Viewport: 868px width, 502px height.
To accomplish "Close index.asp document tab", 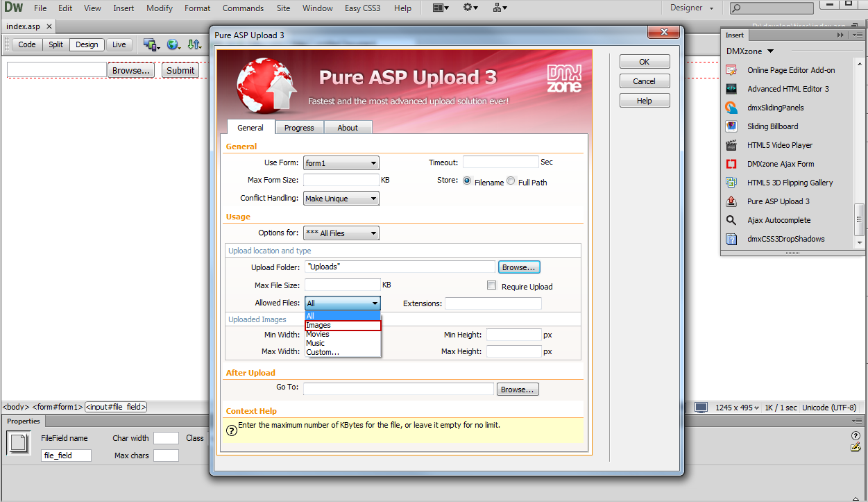I will point(49,26).
